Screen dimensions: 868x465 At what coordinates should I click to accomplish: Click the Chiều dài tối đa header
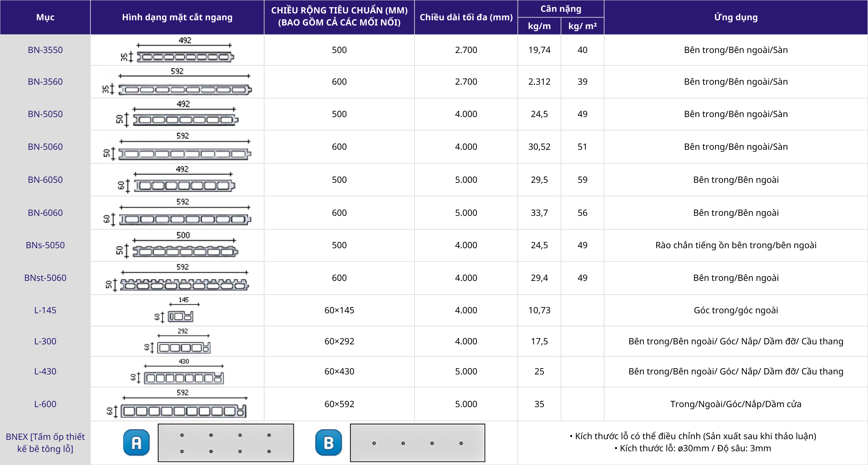click(x=466, y=17)
